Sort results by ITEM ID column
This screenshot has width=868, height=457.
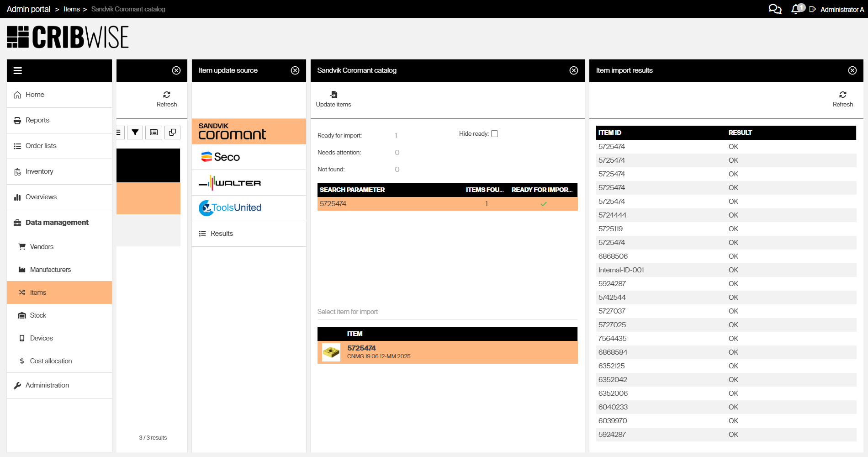pos(610,133)
